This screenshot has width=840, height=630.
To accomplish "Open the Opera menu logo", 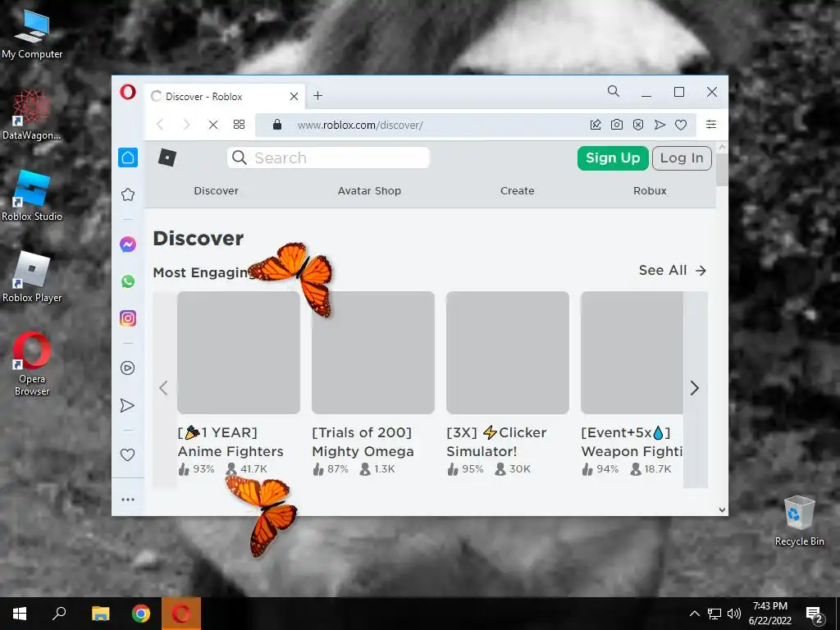I will tap(127, 92).
